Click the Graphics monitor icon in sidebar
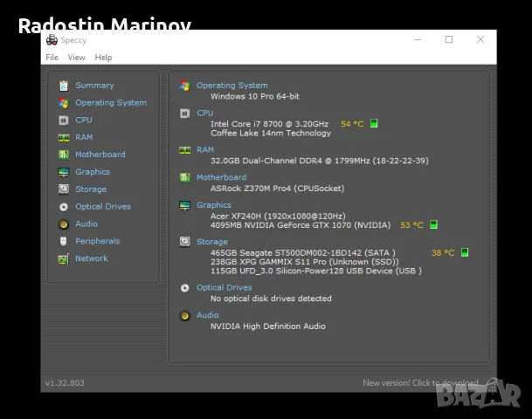Screen dimensions: 532x419 click(64, 172)
